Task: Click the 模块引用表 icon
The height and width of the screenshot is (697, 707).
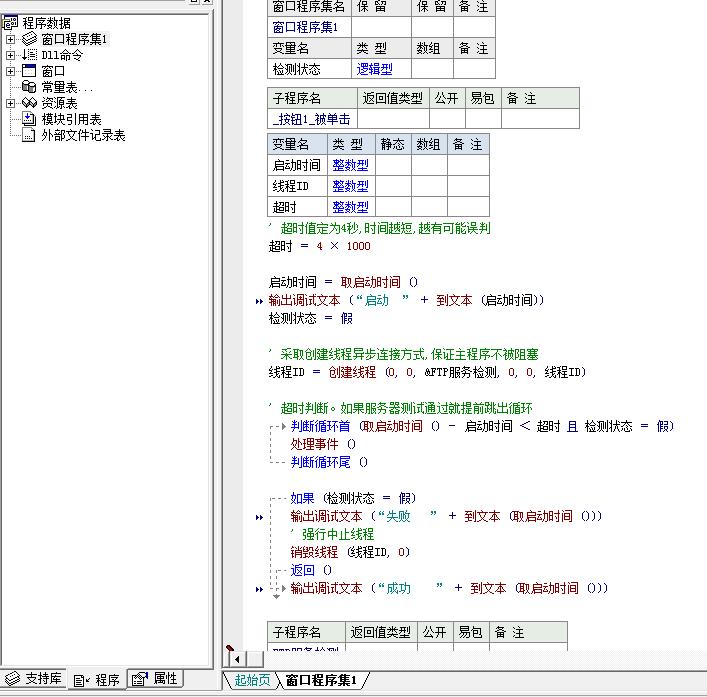Action: point(29,119)
